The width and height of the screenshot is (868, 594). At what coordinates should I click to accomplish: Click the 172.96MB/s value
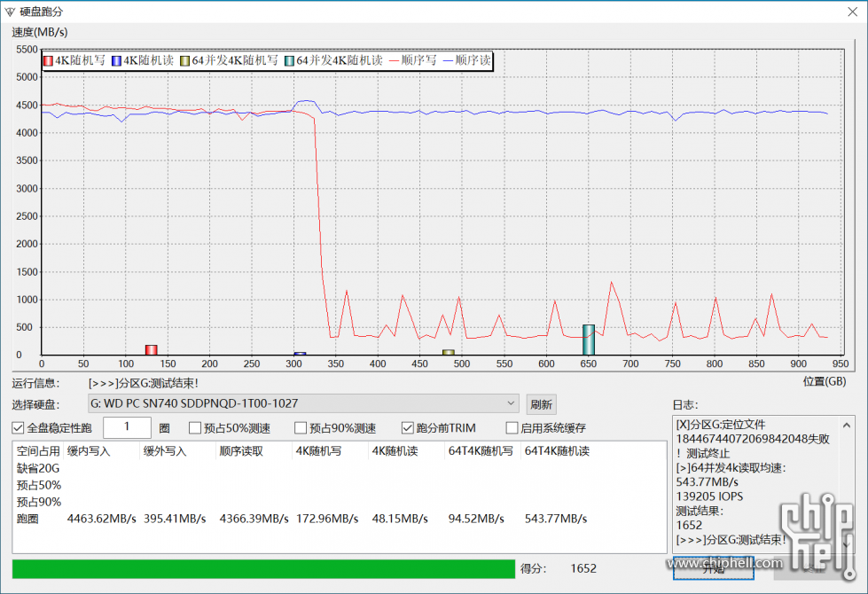(x=327, y=519)
